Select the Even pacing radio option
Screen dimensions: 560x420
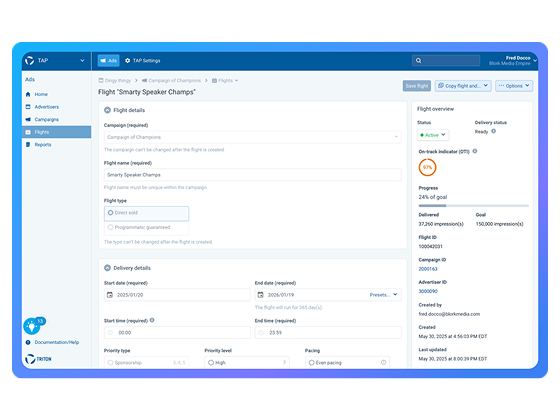point(347,362)
